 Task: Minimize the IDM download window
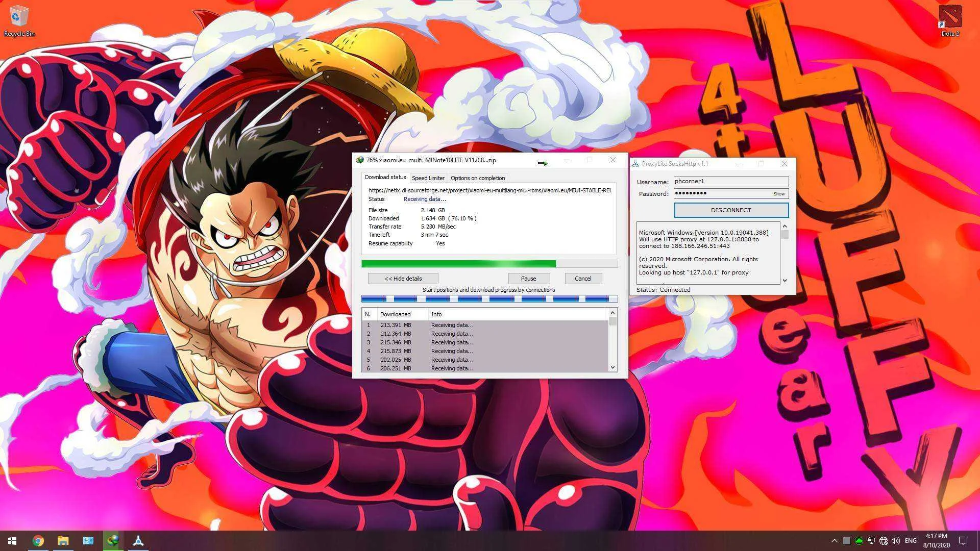pos(567,160)
